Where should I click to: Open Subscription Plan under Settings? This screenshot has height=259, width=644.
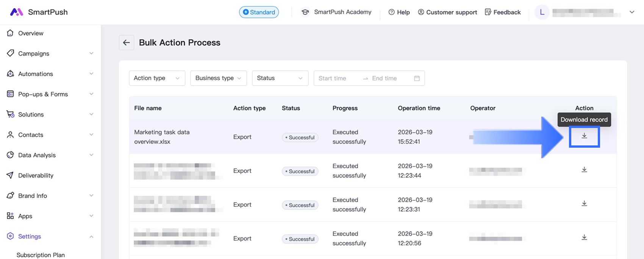click(41, 255)
